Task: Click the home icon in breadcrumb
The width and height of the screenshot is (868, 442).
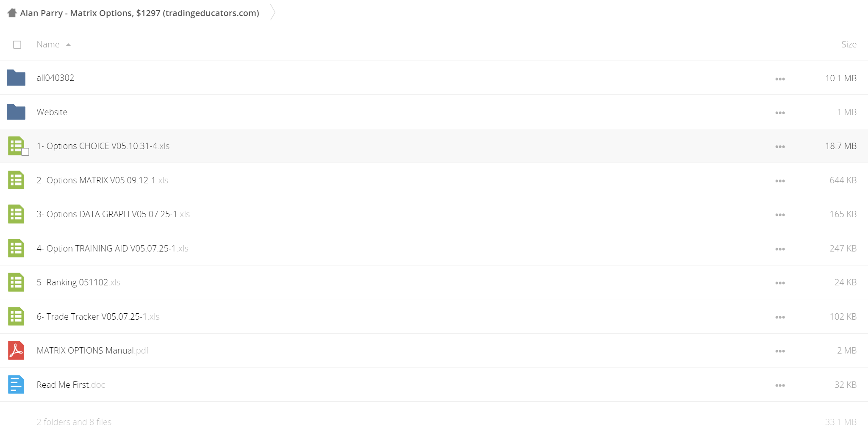Action: pyautogui.click(x=12, y=13)
